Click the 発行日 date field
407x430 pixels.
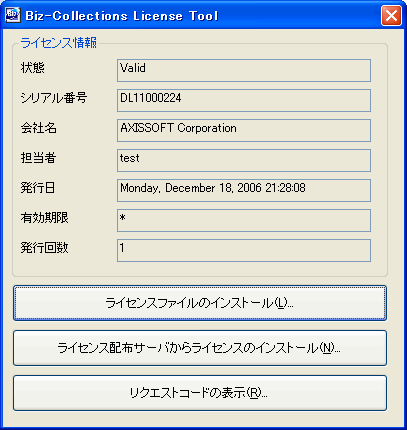[244, 190]
